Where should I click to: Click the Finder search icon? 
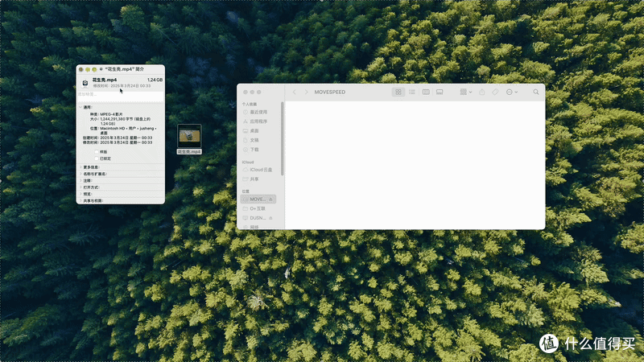click(536, 92)
